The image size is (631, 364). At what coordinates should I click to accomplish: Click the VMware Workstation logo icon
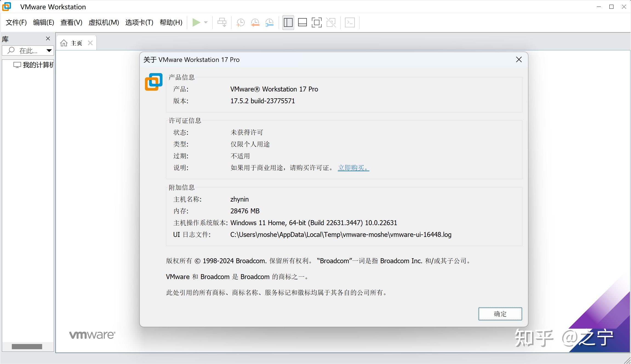click(x=6, y=6)
